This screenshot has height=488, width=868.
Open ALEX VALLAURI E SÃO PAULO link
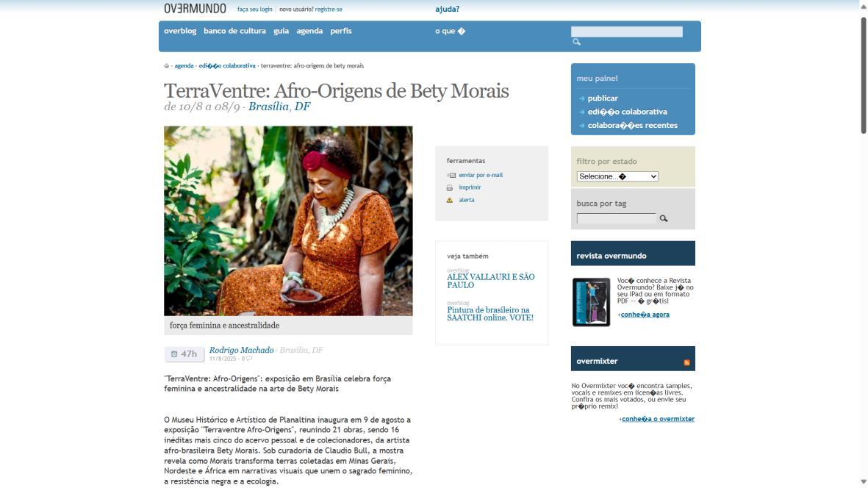[x=490, y=281]
